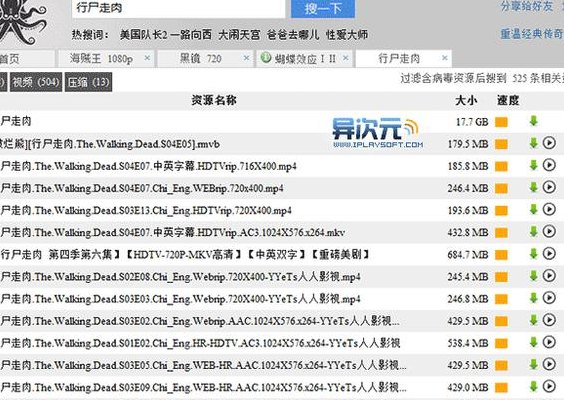The image size is (564, 400).
Task: Close the 海贼王 1080p tab
Action: click(147, 58)
